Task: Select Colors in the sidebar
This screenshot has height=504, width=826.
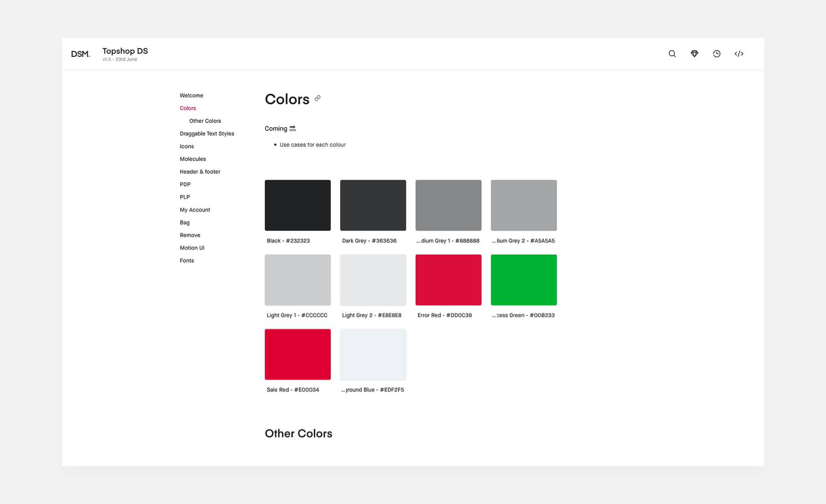Action: tap(188, 108)
